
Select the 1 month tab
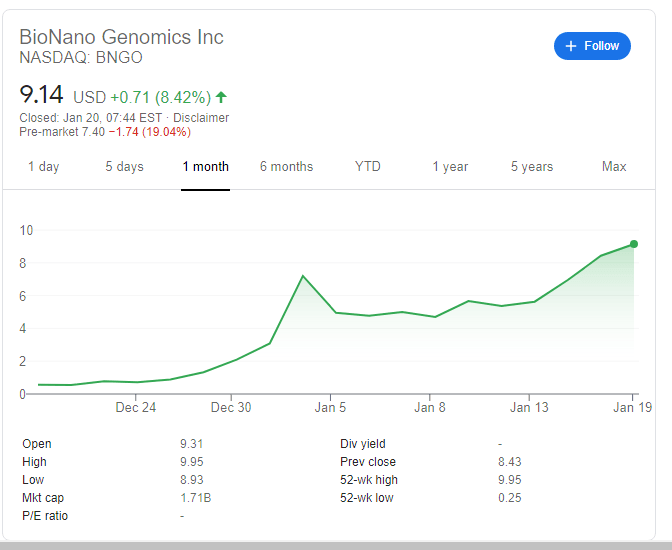pos(205,167)
